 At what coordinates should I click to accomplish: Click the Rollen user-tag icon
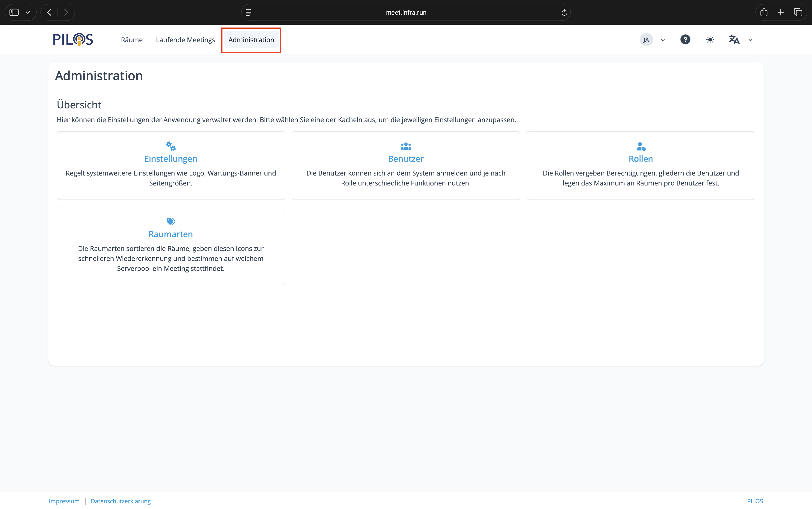[641, 146]
